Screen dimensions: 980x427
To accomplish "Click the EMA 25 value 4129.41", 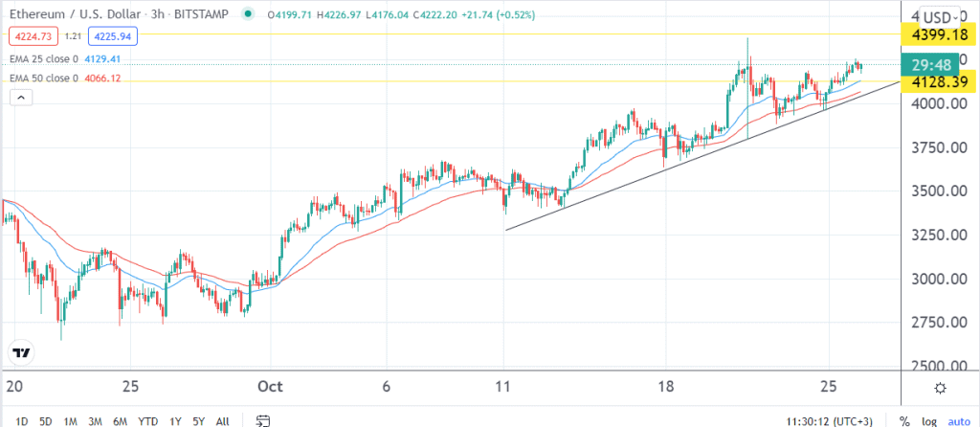I will 100,59.
